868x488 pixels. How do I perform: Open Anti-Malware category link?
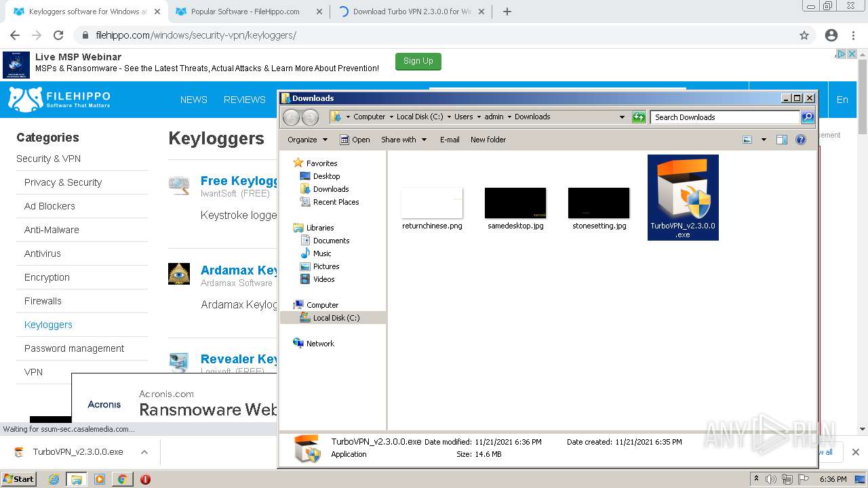52,230
